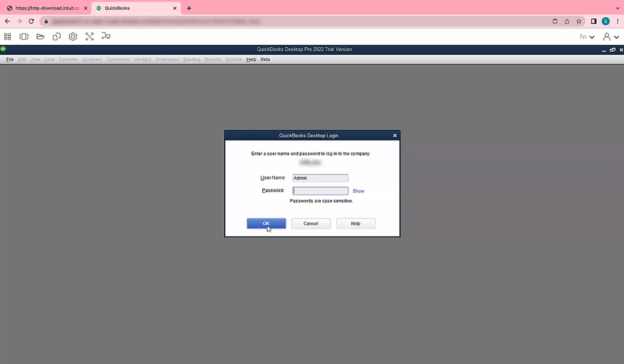Open the File menu
The height and width of the screenshot is (364, 624).
[10, 59]
